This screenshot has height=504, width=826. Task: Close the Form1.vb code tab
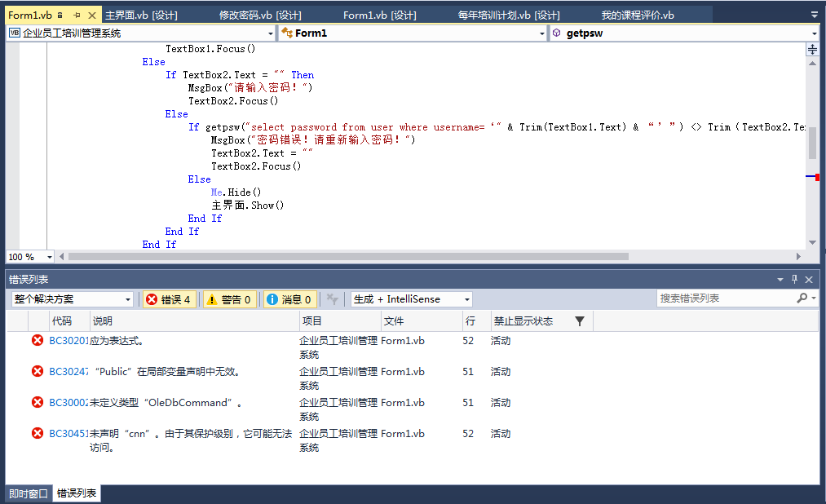pos(92,15)
